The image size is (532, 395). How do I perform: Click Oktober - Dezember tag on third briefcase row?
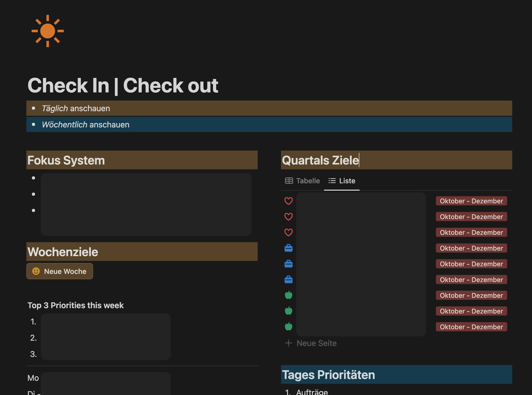tap(471, 279)
